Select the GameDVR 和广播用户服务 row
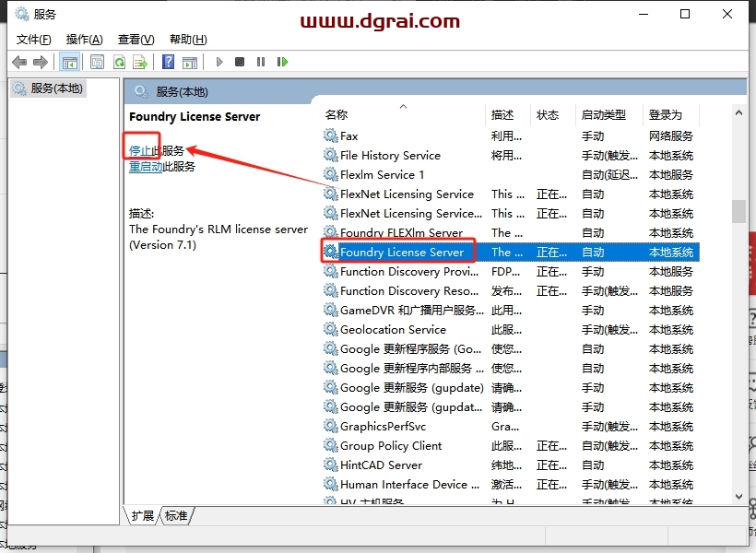 tap(510, 311)
